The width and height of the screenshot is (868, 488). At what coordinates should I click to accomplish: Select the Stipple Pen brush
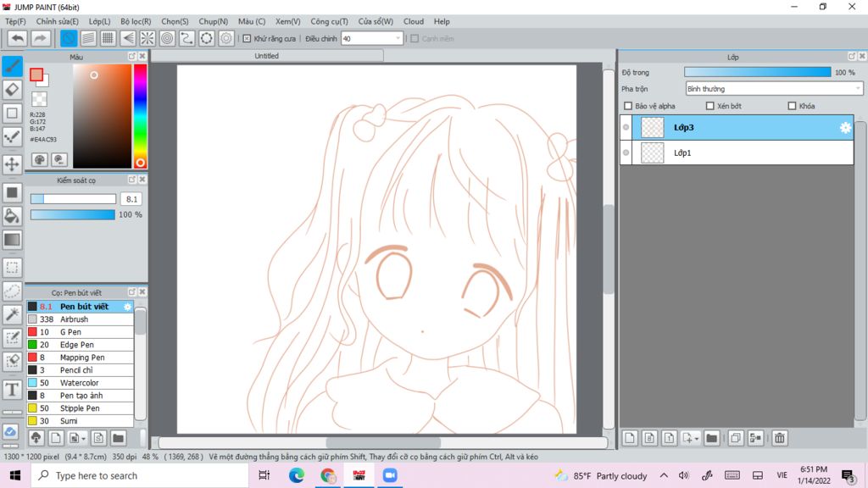pyautogui.click(x=81, y=408)
